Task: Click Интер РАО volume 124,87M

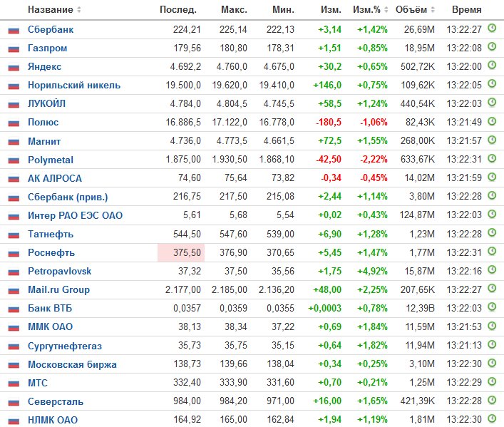Action: coord(417,215)
